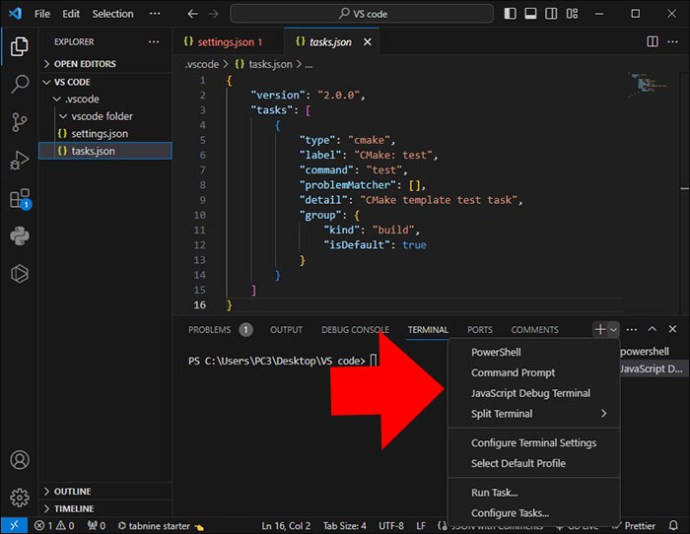
Task: Click the VS code command center search box
Action: tap(362, 14)
